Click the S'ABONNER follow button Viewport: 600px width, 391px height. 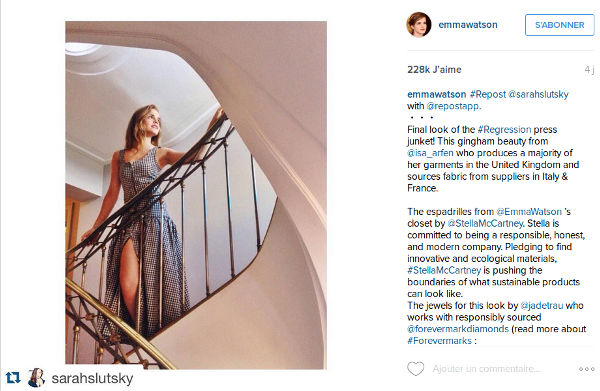click(559, 25)
